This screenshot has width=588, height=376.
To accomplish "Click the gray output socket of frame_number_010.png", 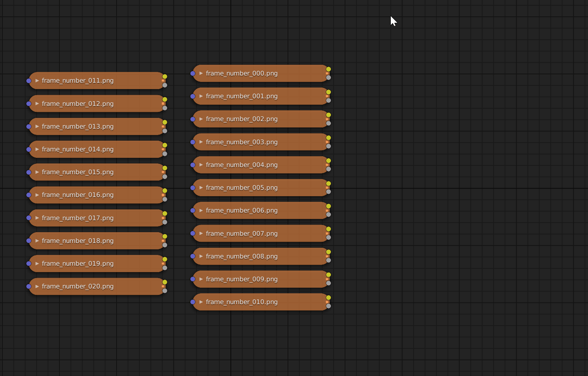I will (329, 306).
